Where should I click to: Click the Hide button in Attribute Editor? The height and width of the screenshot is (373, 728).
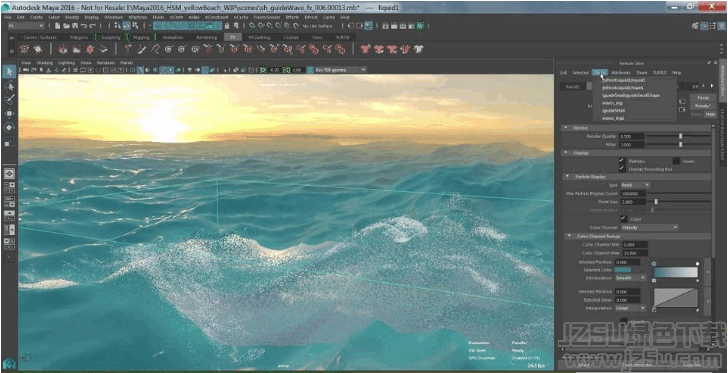point(710,114)
